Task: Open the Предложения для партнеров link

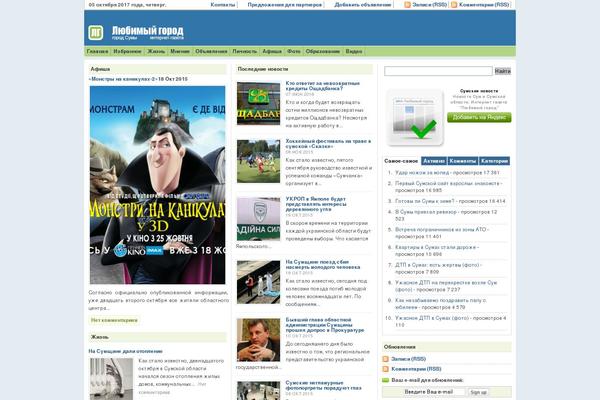Action: point(285,5)
